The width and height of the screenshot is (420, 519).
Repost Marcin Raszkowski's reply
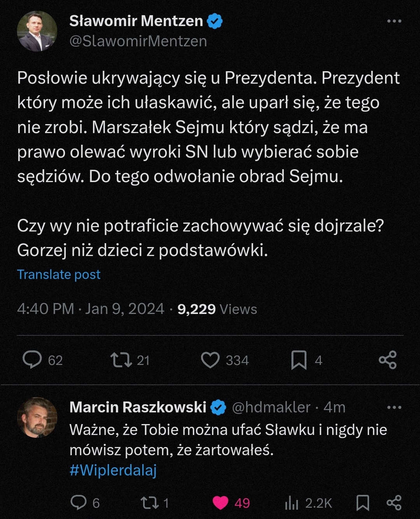149,502
